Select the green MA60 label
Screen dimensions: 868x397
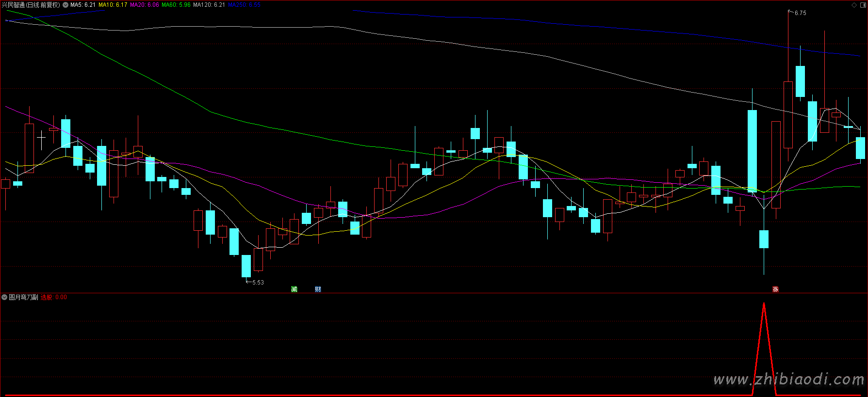click(x=176, y=5)
